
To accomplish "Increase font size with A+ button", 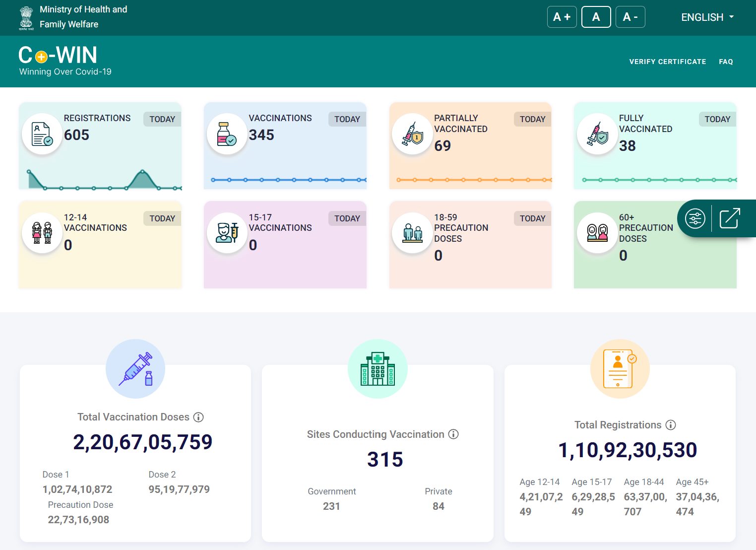I will tap(562, 17).
